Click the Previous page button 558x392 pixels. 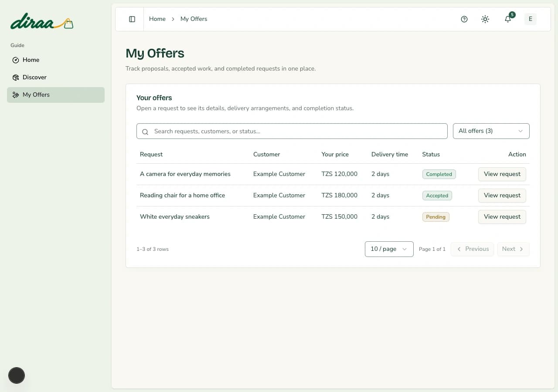(473, 249)
